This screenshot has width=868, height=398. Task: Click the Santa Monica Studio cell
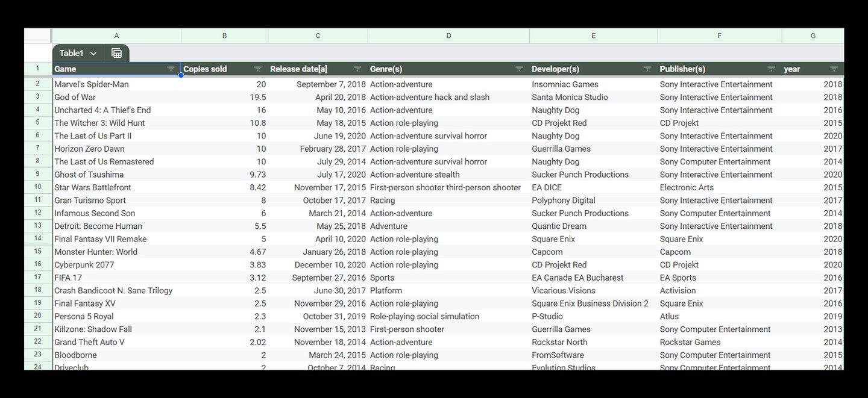(594, 97)
